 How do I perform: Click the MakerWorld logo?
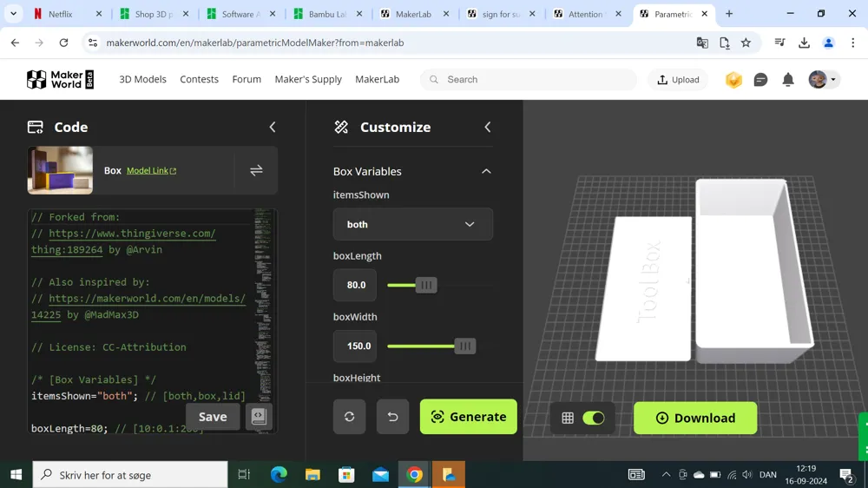click(x=61, y=79)
